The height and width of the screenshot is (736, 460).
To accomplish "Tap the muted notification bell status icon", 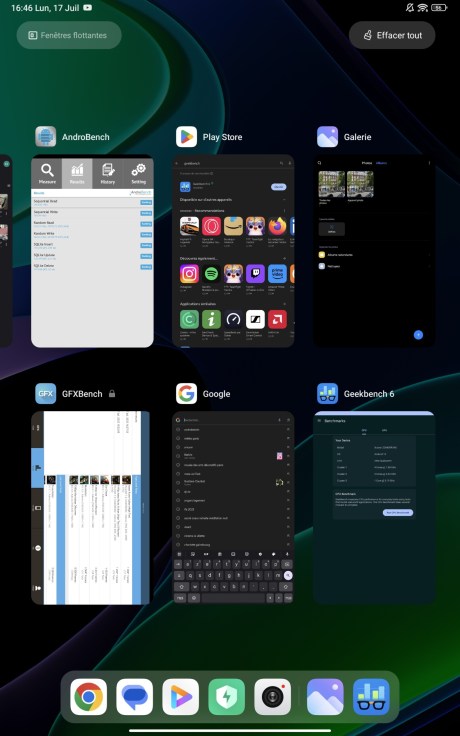I will point(410,8).
